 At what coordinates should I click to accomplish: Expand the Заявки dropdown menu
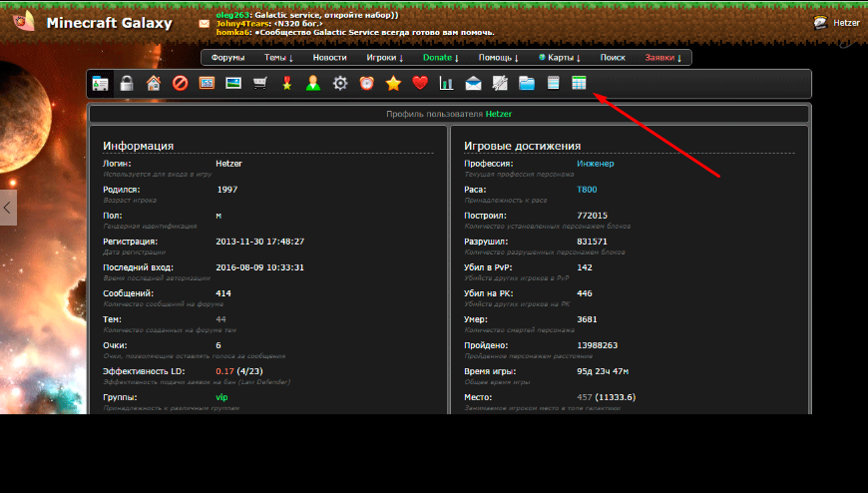click(663, 58)
